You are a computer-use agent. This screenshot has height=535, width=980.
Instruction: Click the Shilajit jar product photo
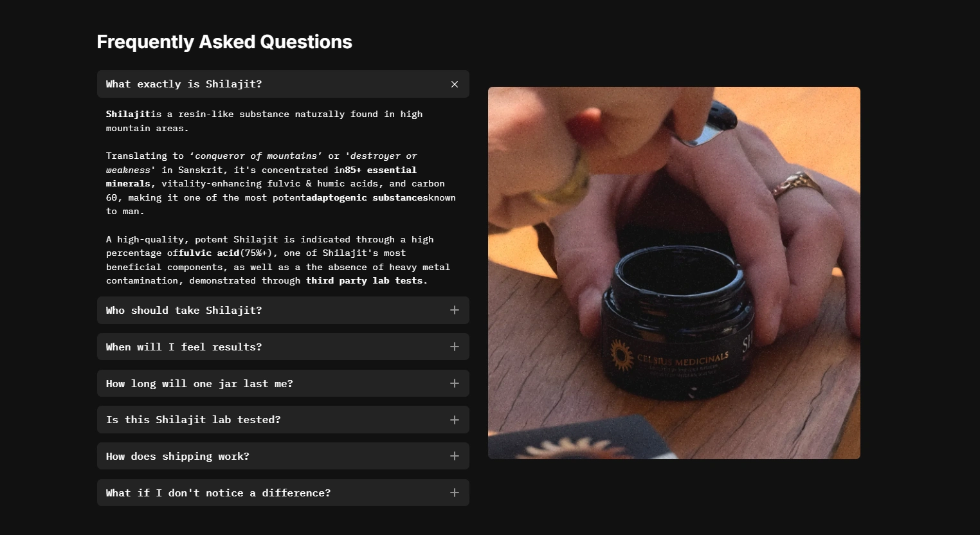coord(674,273)
